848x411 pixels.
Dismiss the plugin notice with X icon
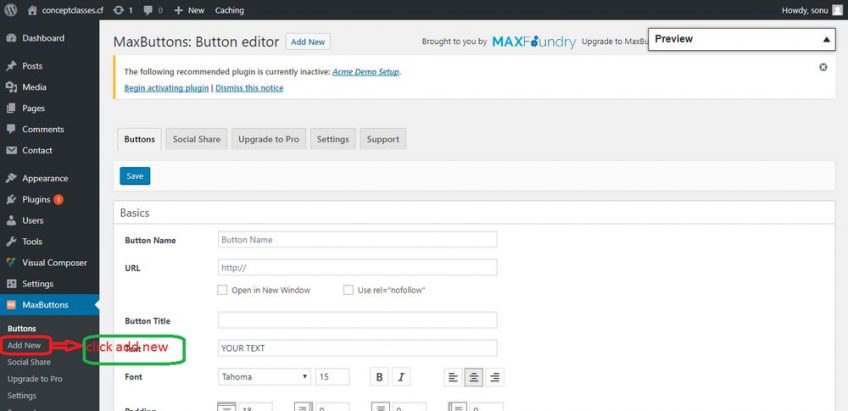click(x=823, y=67)
